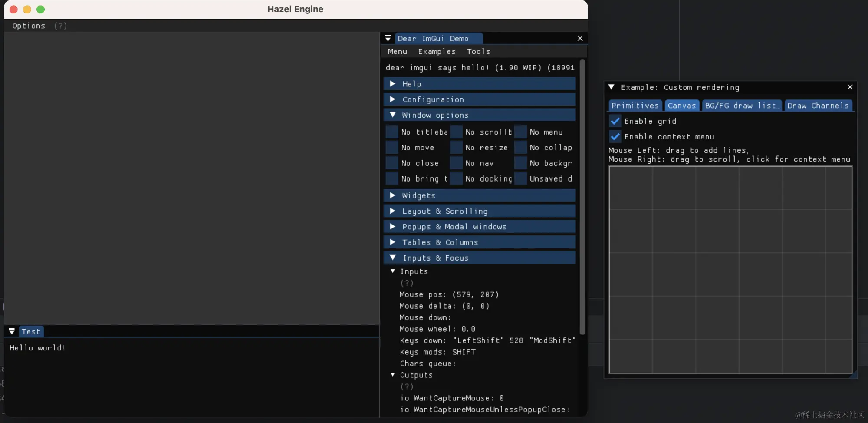Enable the No resize checkbox
Screen dimensions: 868x423
[x=456, y=147]
